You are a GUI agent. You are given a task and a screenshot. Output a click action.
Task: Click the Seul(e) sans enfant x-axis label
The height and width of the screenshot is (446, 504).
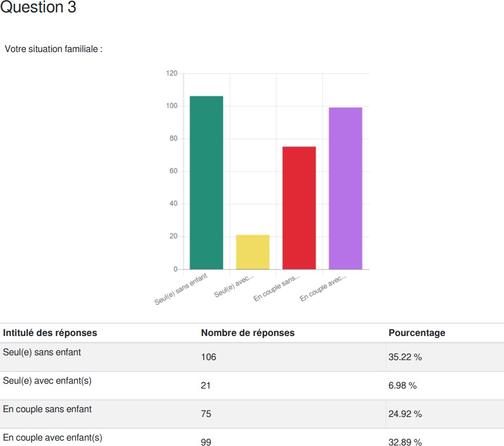coord(181,289)
